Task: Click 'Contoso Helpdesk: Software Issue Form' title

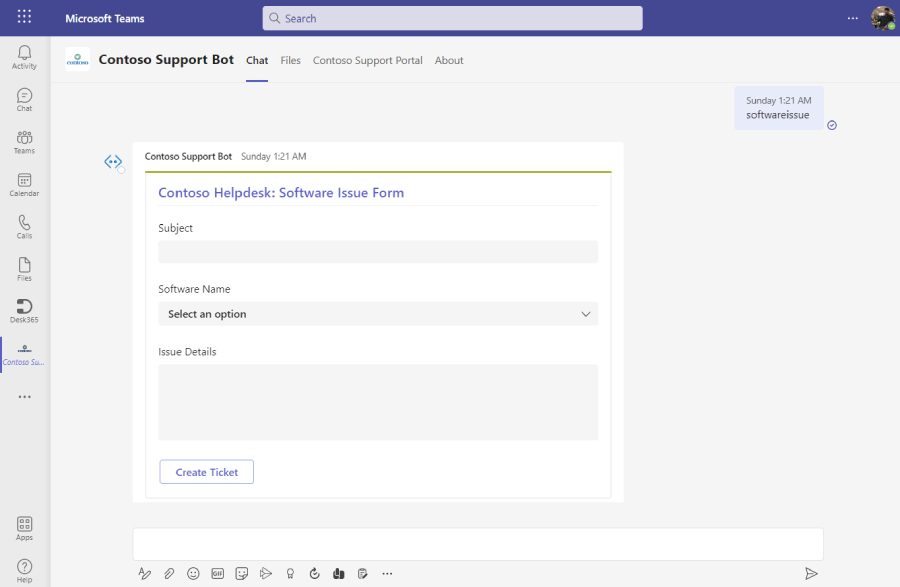Action: tap(281, 193)
